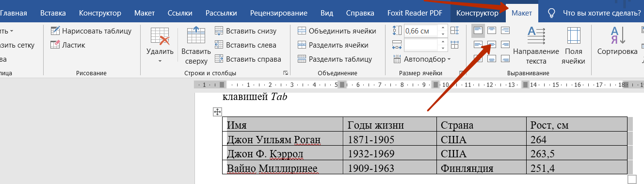The image size is (644, 184).
Task: Align cell text bottom right
Action: point(505,59)
